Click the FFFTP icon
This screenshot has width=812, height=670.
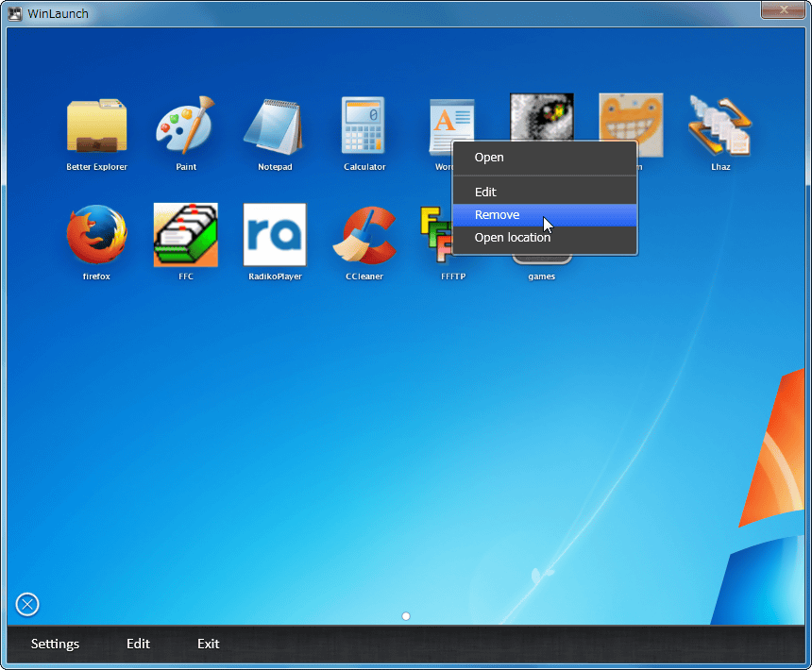[x=435, y=233]
